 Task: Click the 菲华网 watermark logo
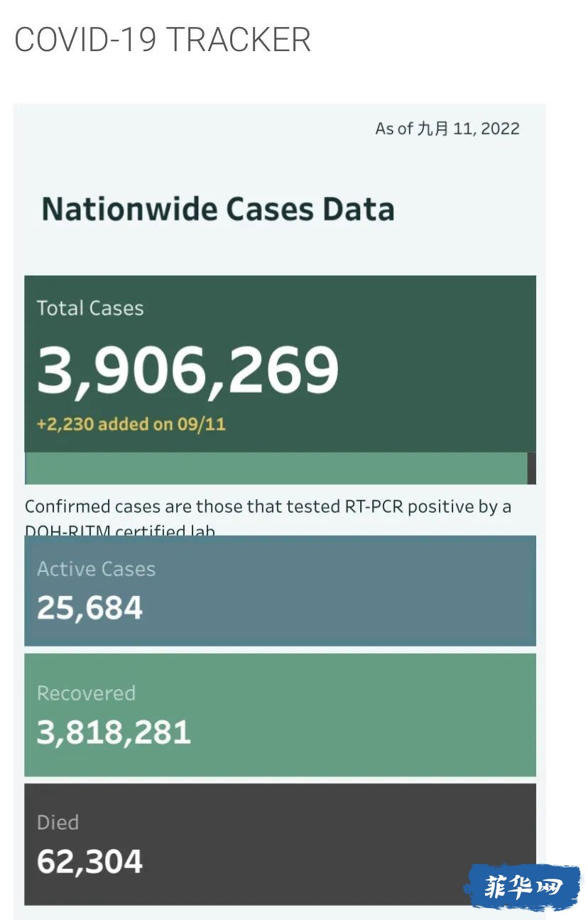tap(522, 887)
